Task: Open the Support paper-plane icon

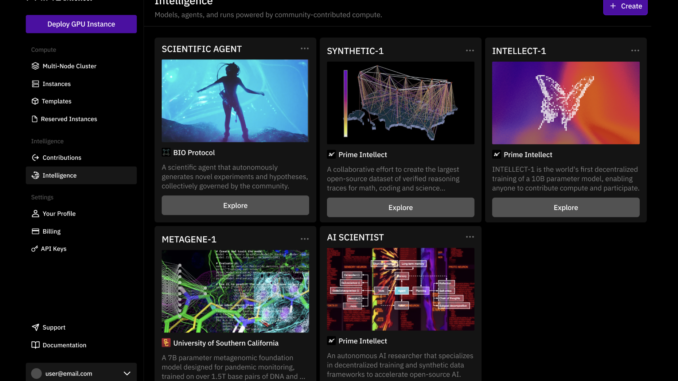Action: (35, 327)
